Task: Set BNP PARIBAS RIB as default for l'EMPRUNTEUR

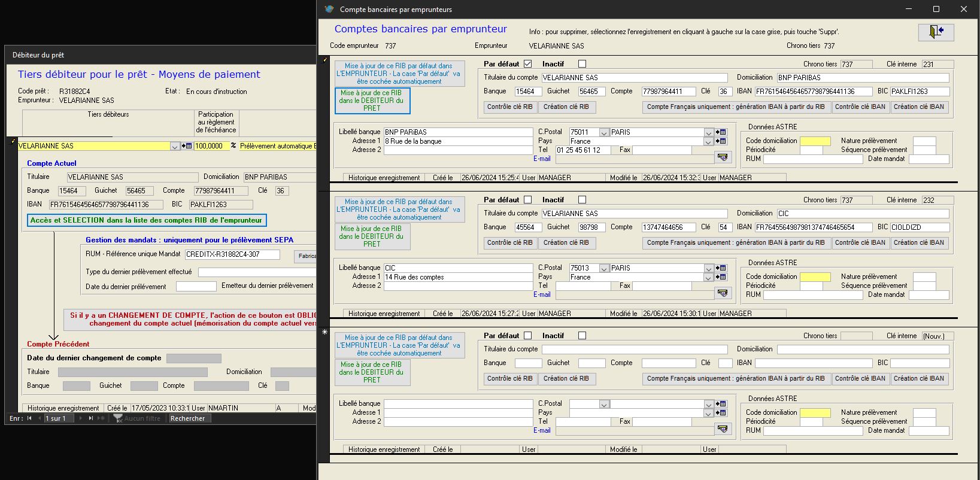Action: [x=399, y=74]
